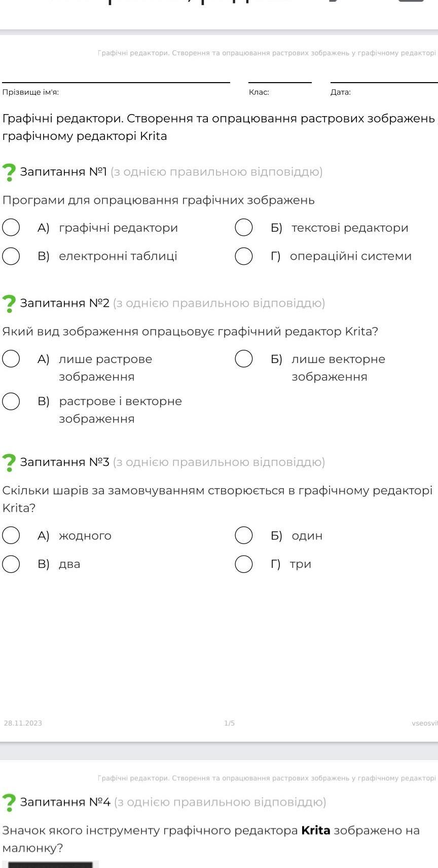
Task: Mark Б) лише векторне зображення
Action: click(x=244, y=358)
